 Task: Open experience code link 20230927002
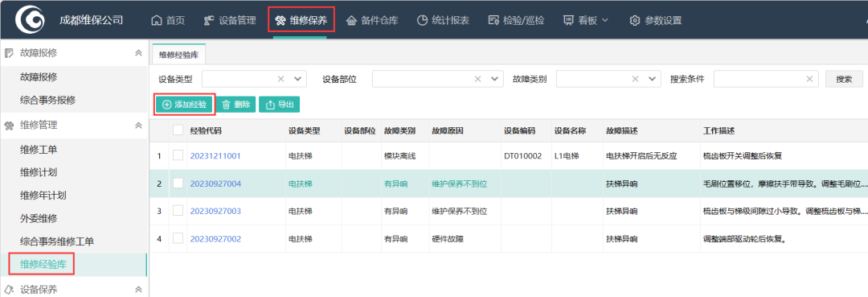pyautogui.click(x=215, y=239)
